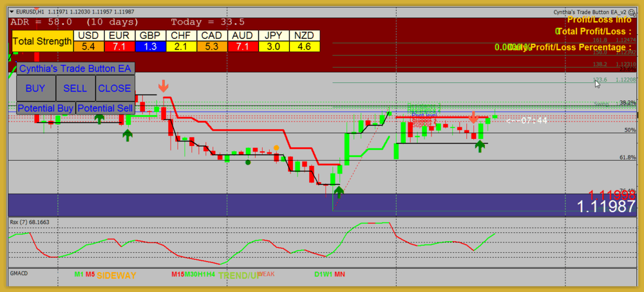Click green up arrow at the chart low
Image resolution: width=644 pixels, height=292 pixels.
tap(339, 191)
